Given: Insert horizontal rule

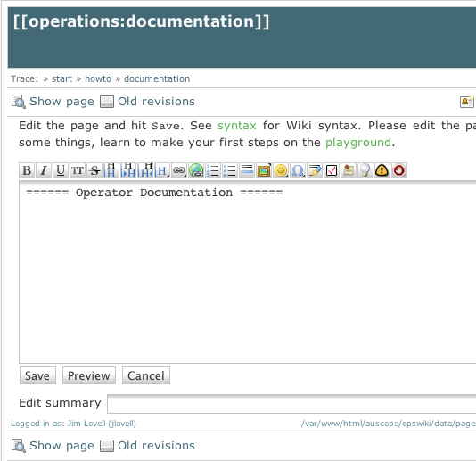Looking at the screenshot, I should (x=247, y=170).
